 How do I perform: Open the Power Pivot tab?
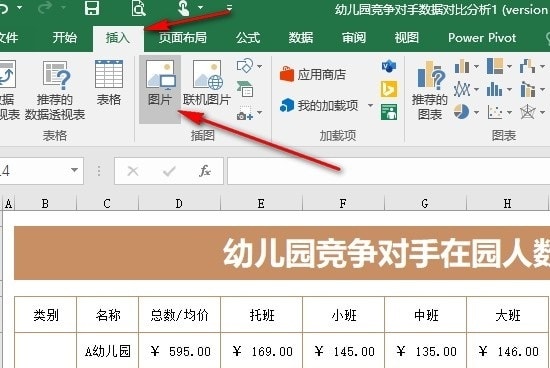click(x=482, y=38)
